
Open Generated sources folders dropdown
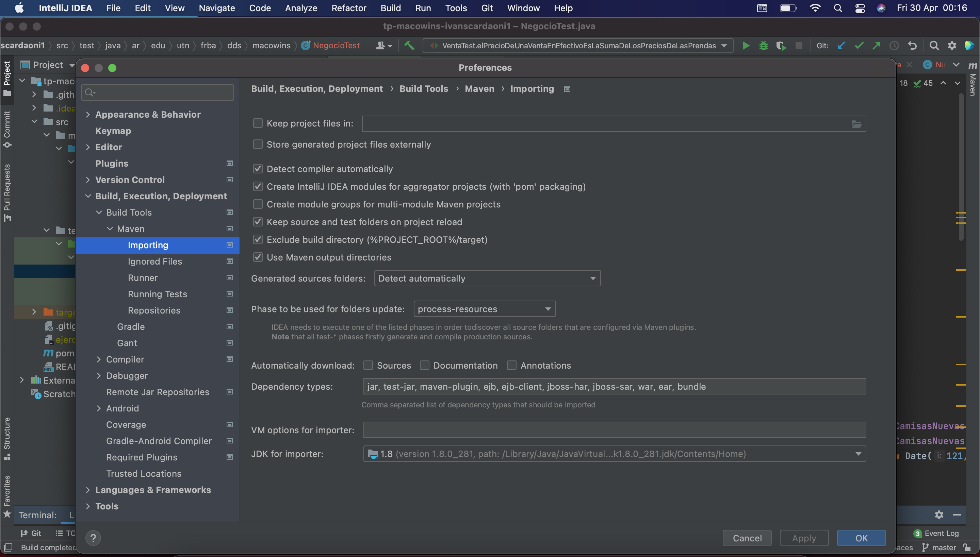pos(487,278)
